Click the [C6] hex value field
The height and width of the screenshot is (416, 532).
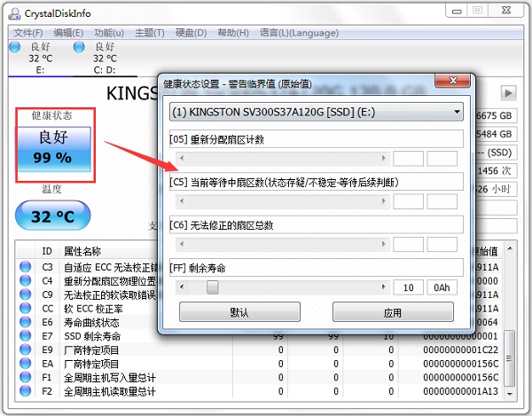click(x=442, y=244)
